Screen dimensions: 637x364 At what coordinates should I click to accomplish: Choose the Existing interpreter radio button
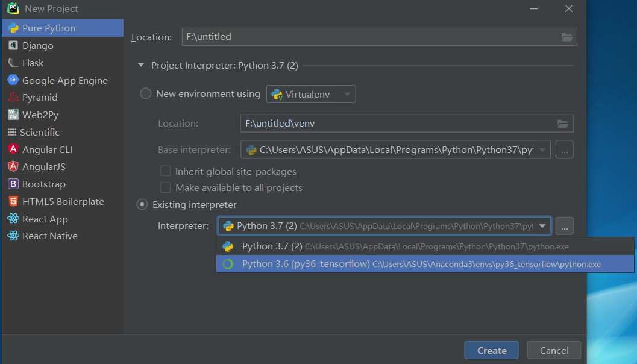(x=143, y=205)
